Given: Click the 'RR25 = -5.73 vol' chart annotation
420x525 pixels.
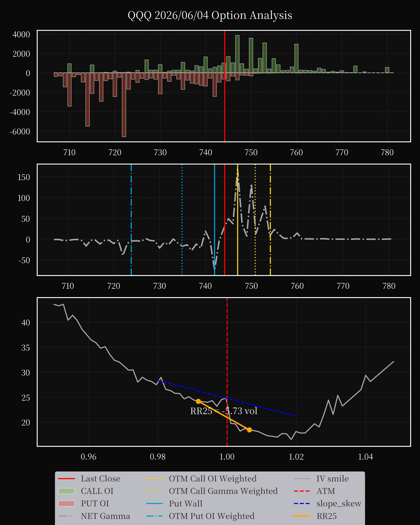Looking at the screenshot, I should click(224, 411).
